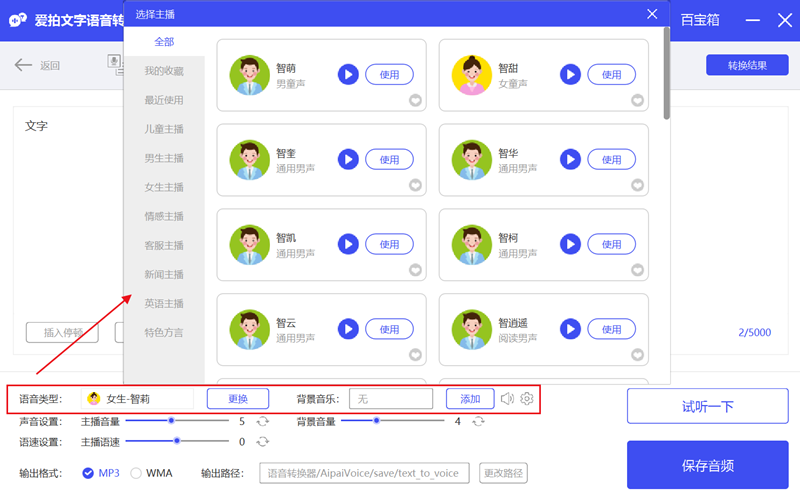This screenshot has height=502, width=800.
Task: Open 我的收藏 category
Action: (164, 71)
